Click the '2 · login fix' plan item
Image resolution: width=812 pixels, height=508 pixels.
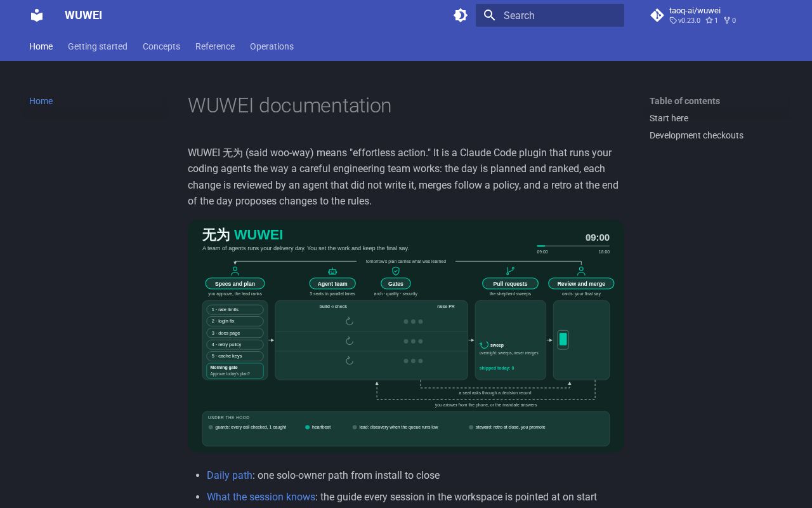[235, 321]
